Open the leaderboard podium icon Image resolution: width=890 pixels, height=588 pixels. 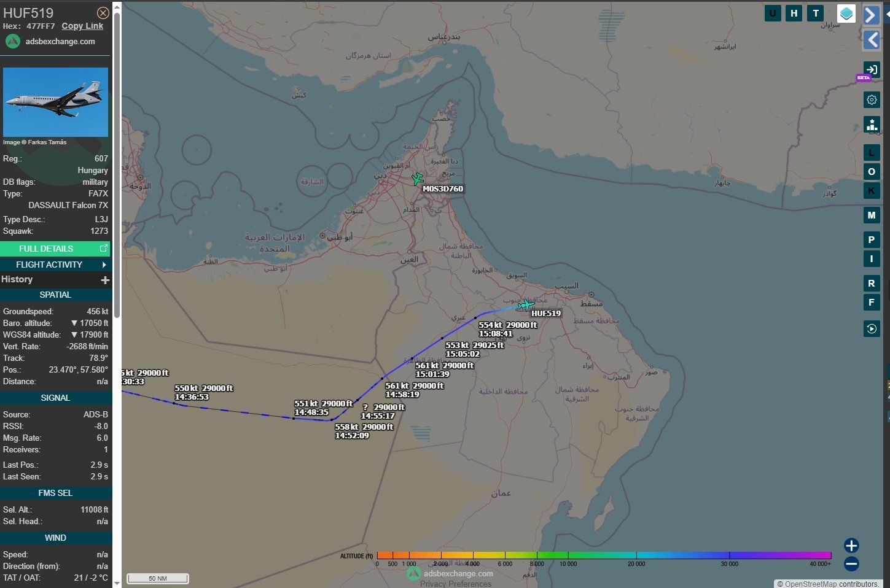pyautogui.click(x=871, y=125)
